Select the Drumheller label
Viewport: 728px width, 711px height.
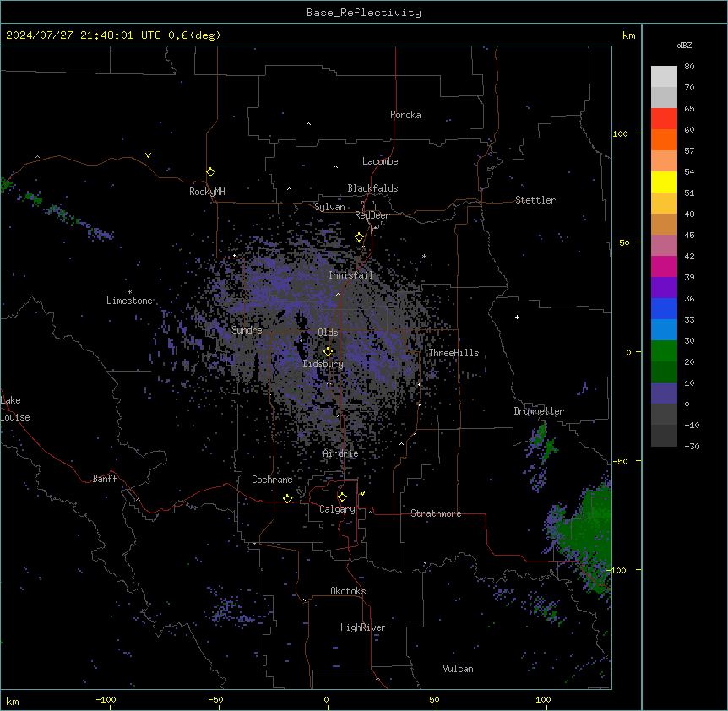[539, 411]
